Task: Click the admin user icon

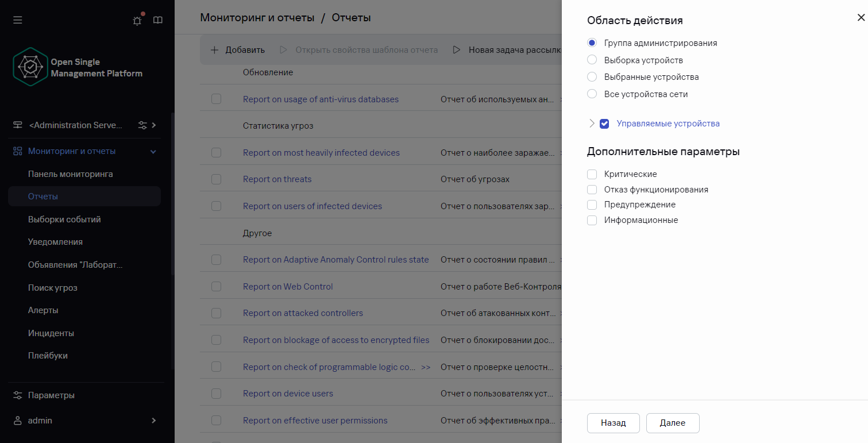Action: 18,421
